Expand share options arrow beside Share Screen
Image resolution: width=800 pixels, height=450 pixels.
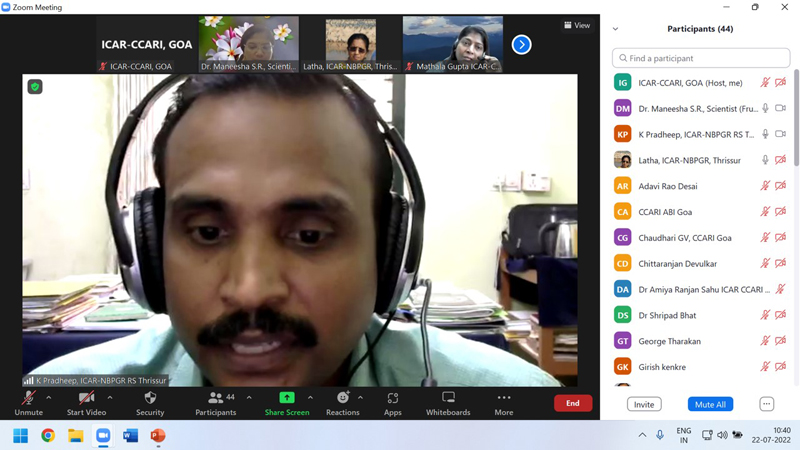[x=310, y=397]
